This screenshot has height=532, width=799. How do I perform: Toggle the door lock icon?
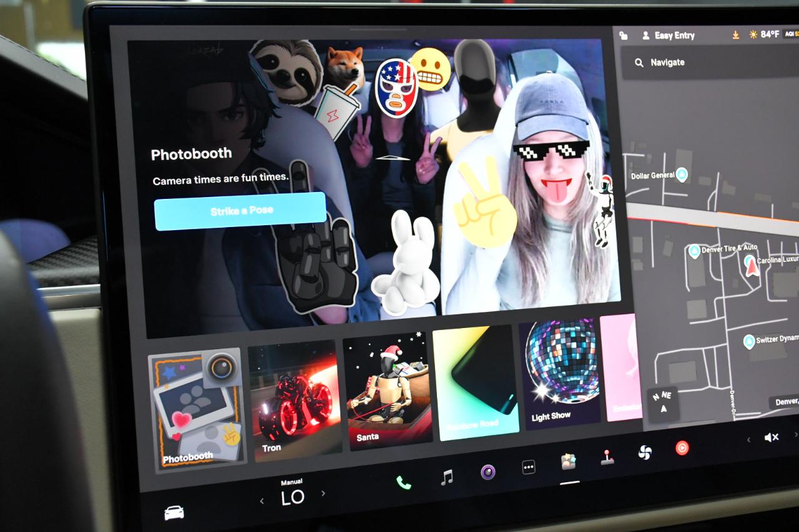point(623,36)
